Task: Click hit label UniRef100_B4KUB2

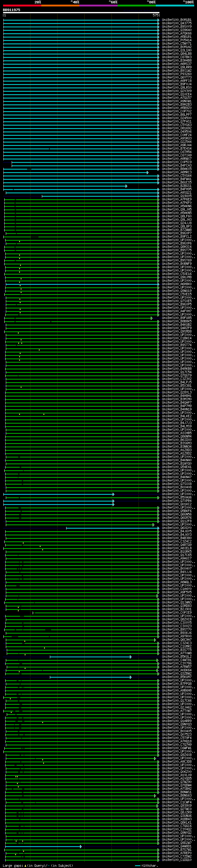Action: pos(177,325)
